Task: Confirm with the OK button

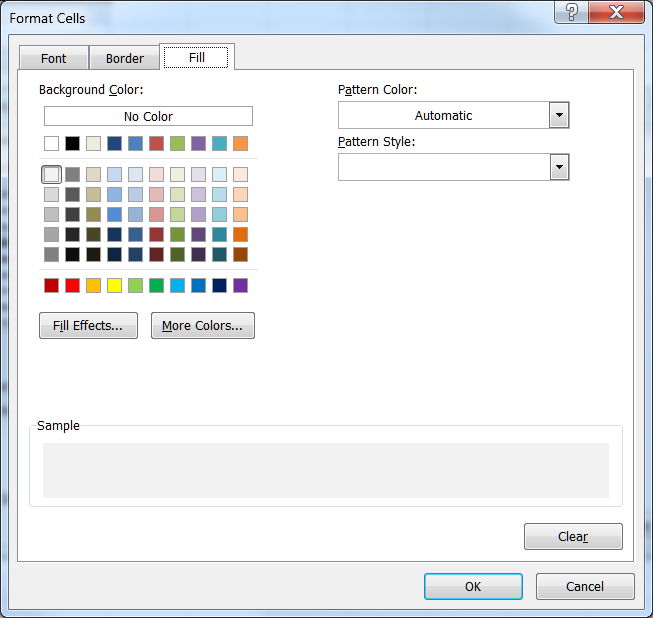Action: click(473, 586)
